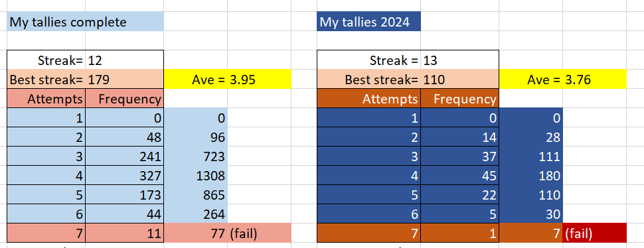
Task: Select the cell with frequency 241
Action: (x=124, y=156)
